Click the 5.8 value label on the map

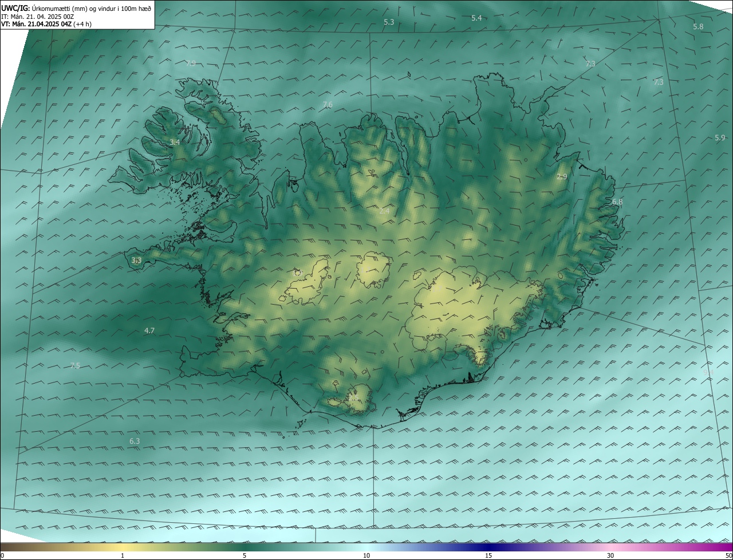[698, 27]
